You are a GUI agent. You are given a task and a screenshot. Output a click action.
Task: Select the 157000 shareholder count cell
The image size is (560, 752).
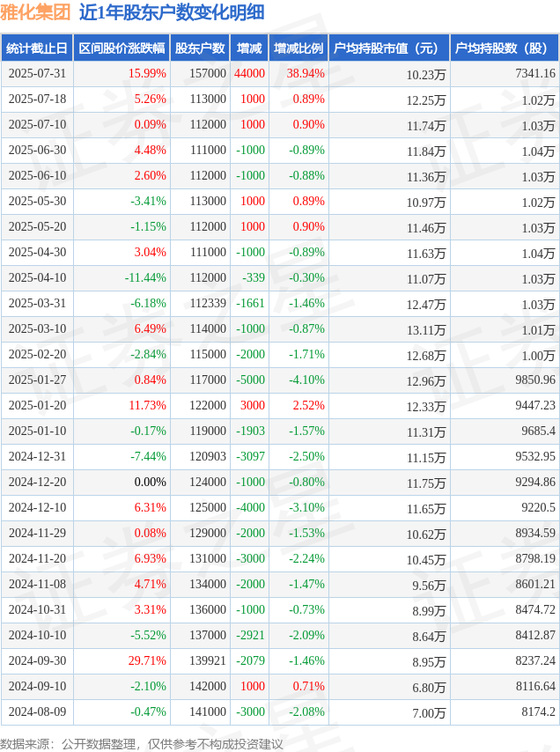point(208,73)
